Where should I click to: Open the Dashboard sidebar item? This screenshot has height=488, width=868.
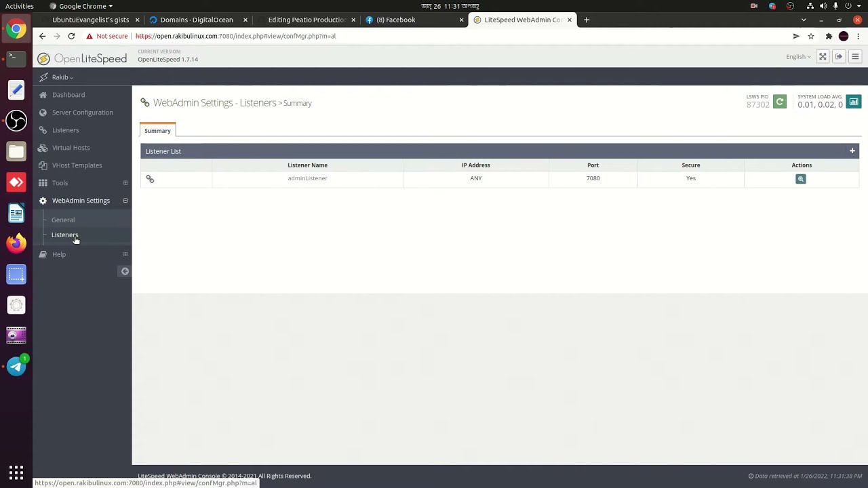(68, 95)
